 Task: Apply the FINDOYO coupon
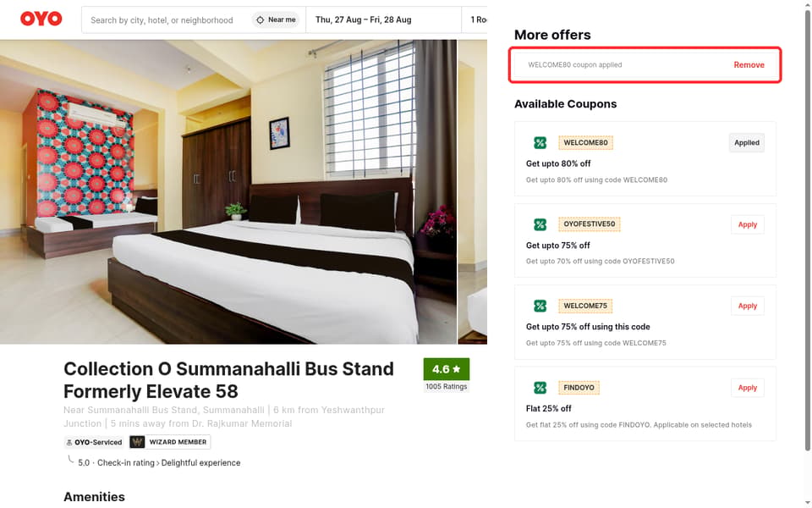coord(747,388)
